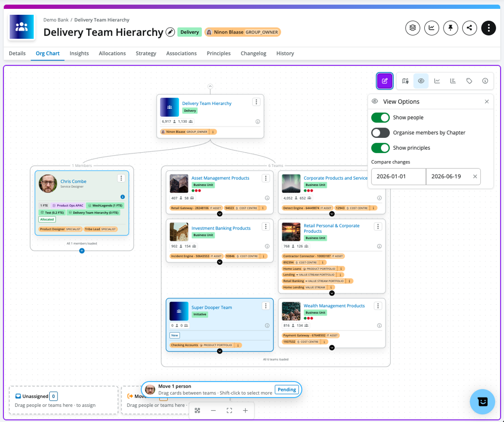Open the Insights tab

coord(79,53)
